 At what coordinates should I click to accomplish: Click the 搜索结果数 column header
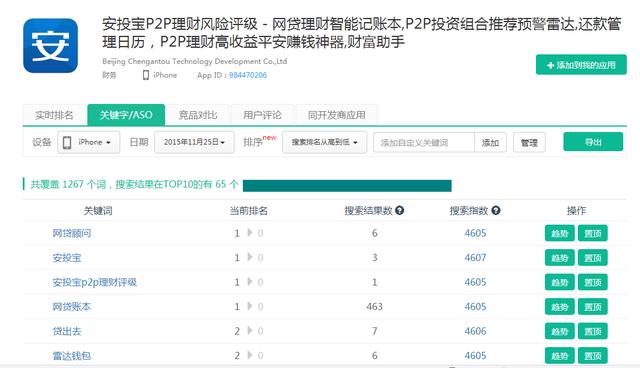(368, 211)
